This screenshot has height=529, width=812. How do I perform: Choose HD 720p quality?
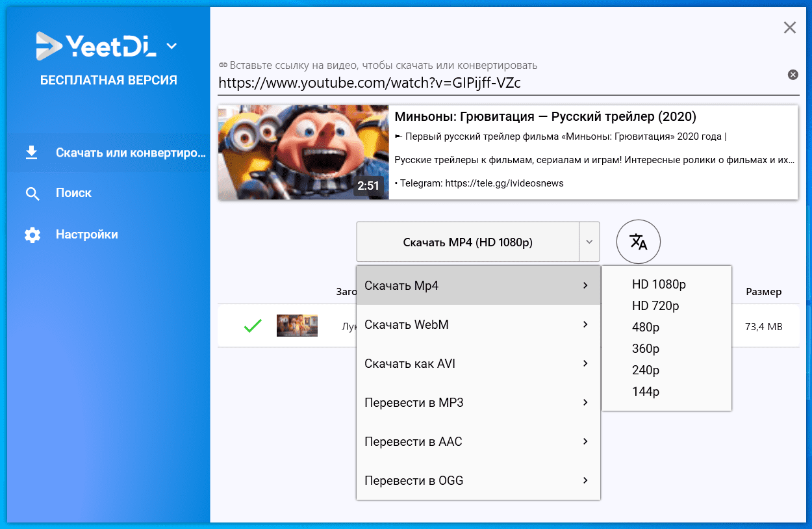click(x=655, y=305)
